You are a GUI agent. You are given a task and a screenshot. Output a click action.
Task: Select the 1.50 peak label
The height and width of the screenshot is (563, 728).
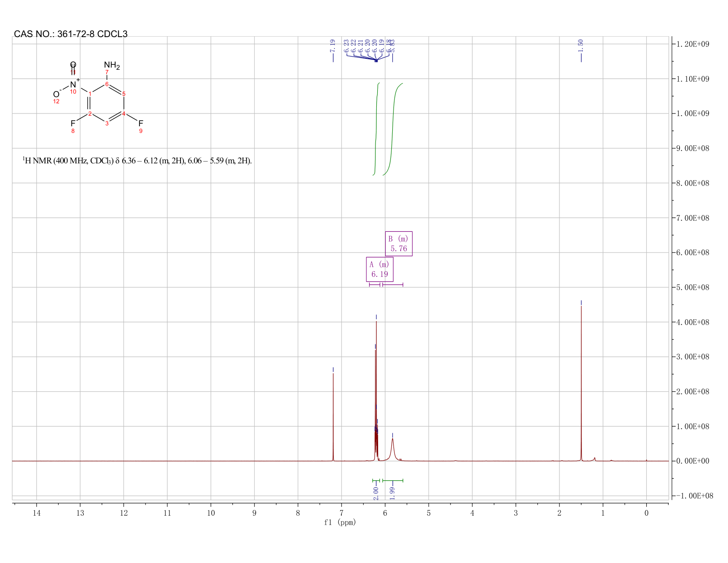pyautogui.click(x=581, y=45)
